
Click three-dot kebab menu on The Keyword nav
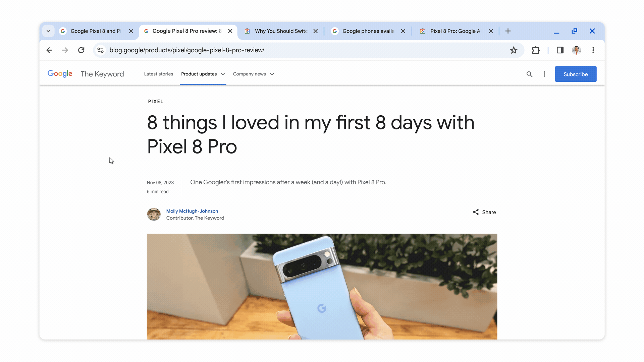[x=544, y=74]
